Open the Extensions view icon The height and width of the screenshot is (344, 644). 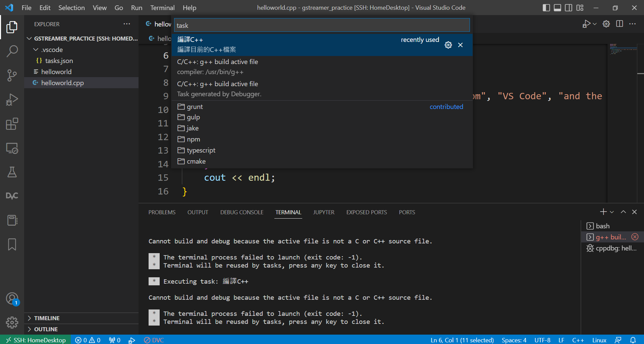pos(12,124)
